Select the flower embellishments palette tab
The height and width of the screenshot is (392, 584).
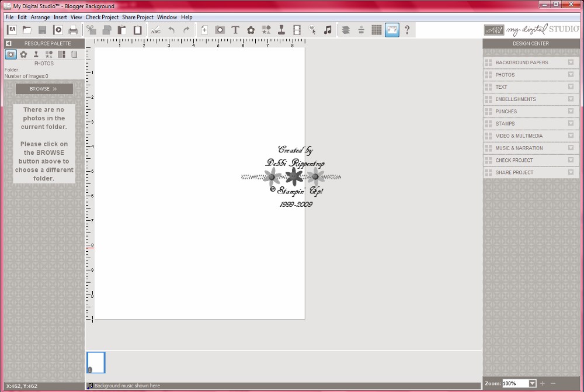[23, 54]
